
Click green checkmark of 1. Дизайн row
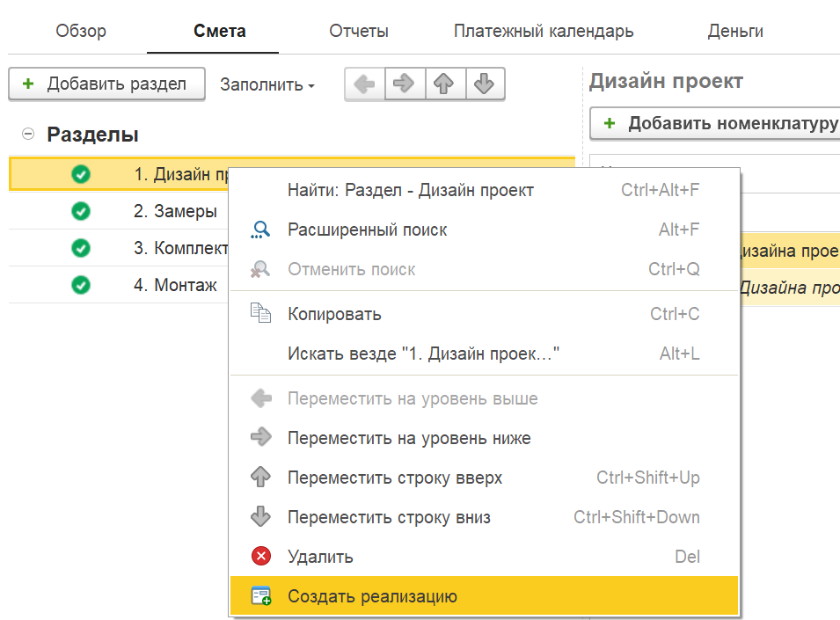tap(81, 174)
